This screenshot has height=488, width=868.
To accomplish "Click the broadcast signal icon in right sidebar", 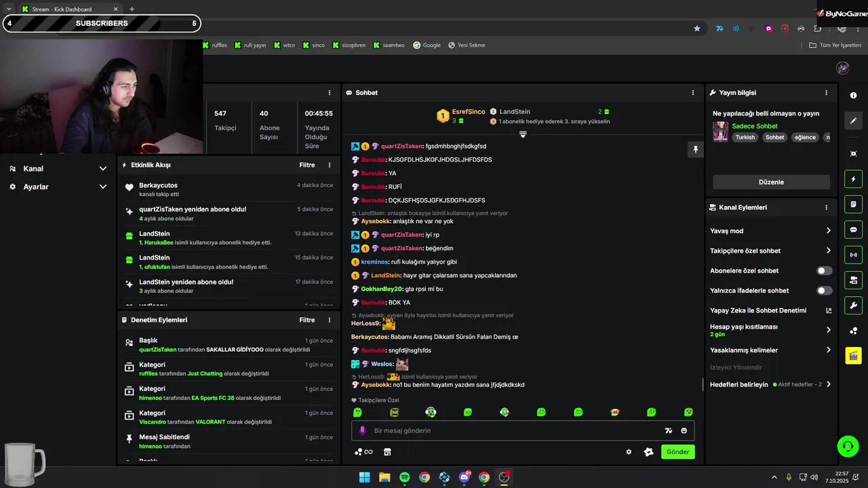I will click(x=853, y=255).
